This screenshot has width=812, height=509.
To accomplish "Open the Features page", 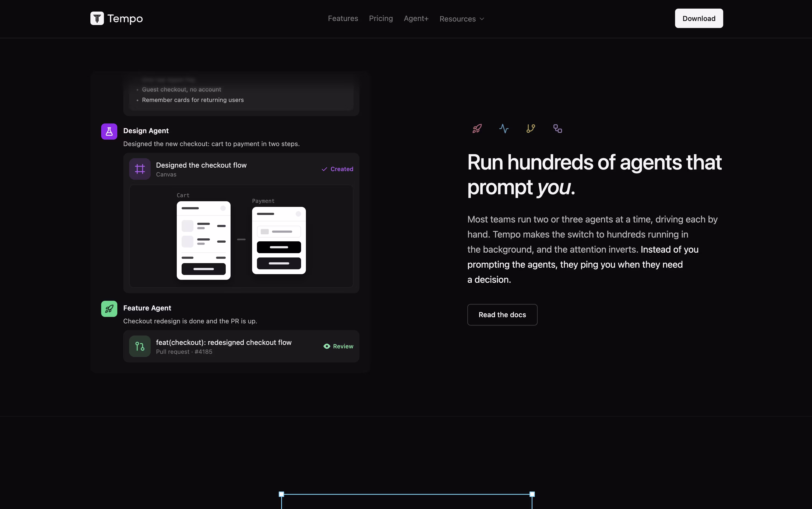I will [343, 19].
